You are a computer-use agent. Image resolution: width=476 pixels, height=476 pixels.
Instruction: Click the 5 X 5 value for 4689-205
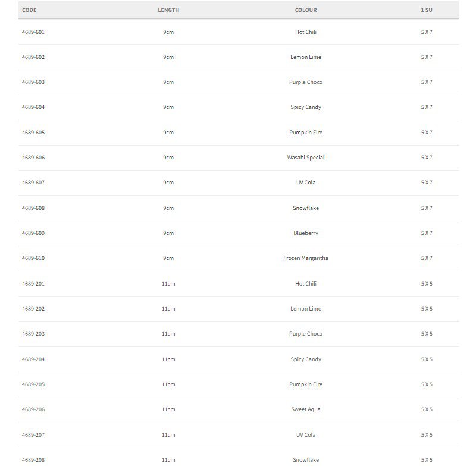[x=427, y=384]
